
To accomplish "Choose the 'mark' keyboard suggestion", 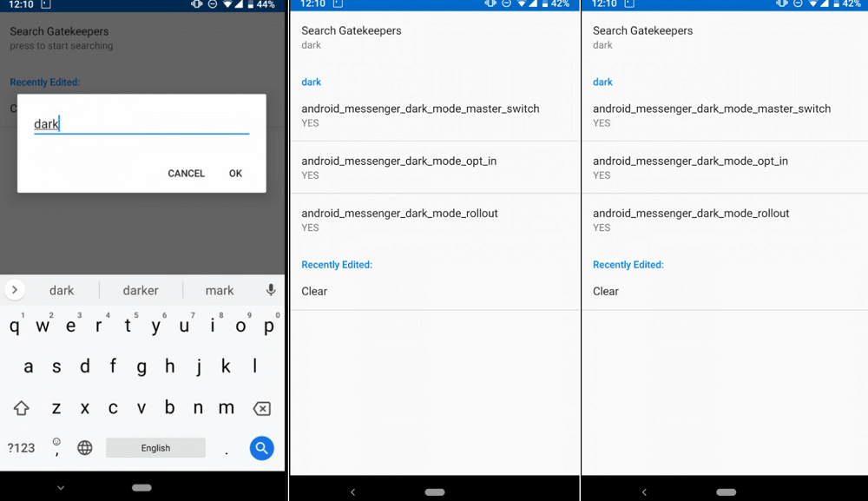I will [220, 290].
